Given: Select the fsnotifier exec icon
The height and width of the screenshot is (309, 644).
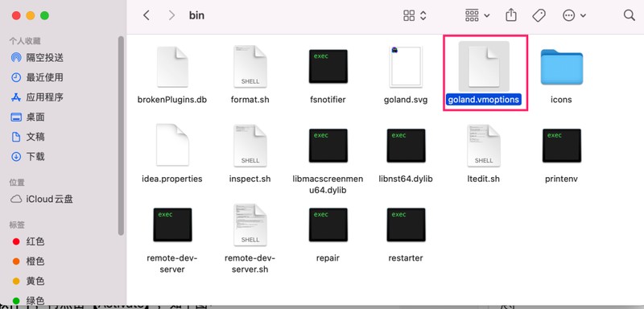Looking at the screenshot, I should click(328, 67).
